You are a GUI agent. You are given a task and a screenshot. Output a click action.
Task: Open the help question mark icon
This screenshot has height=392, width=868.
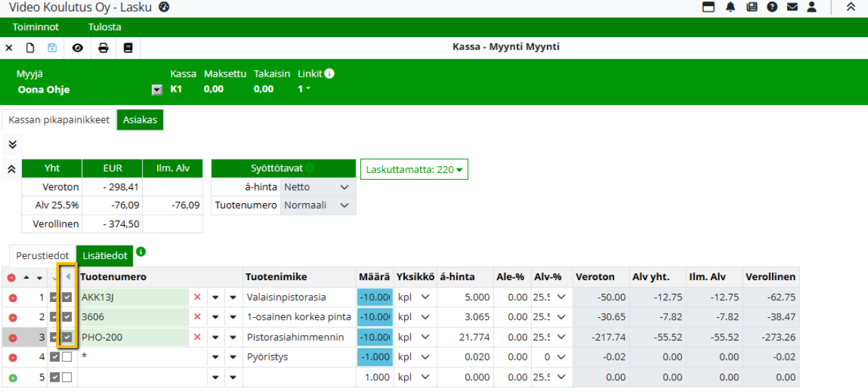pos(772,8)
